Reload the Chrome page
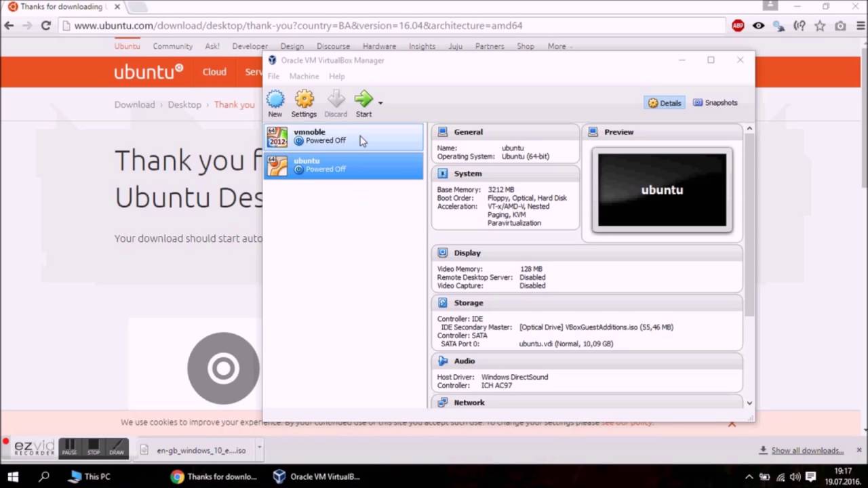 coord(46,26)
